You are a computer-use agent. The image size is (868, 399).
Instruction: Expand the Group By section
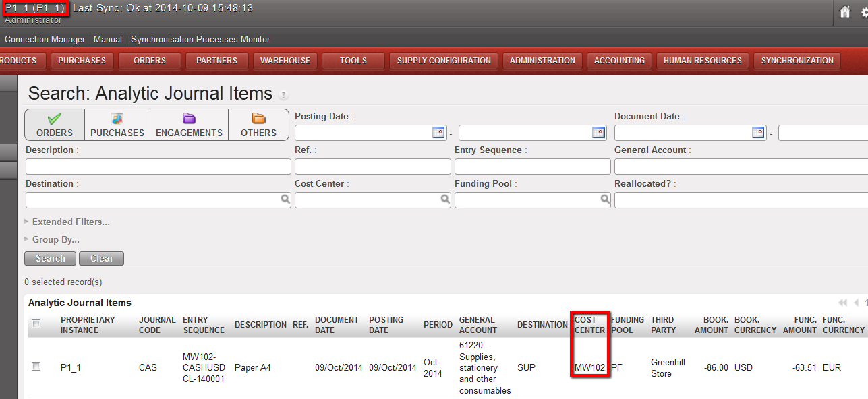pyautogui.click(x=52, y=239)
